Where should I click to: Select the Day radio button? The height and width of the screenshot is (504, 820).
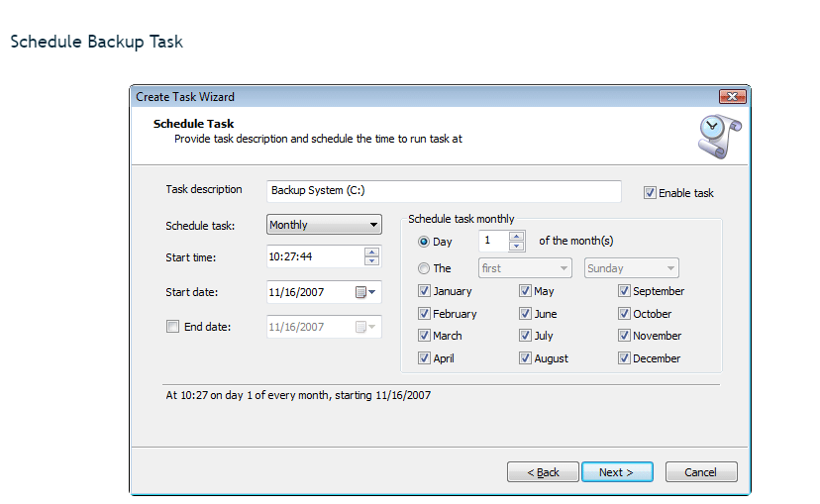[424, 242]
